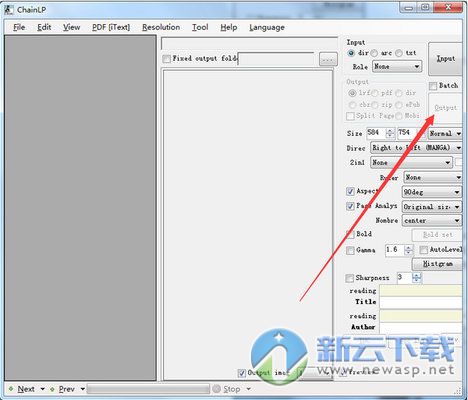Image resolution: width=468 pixels, height=400 pixels.
Task: Expand the 2in1 dropdown
Action: 411,163
